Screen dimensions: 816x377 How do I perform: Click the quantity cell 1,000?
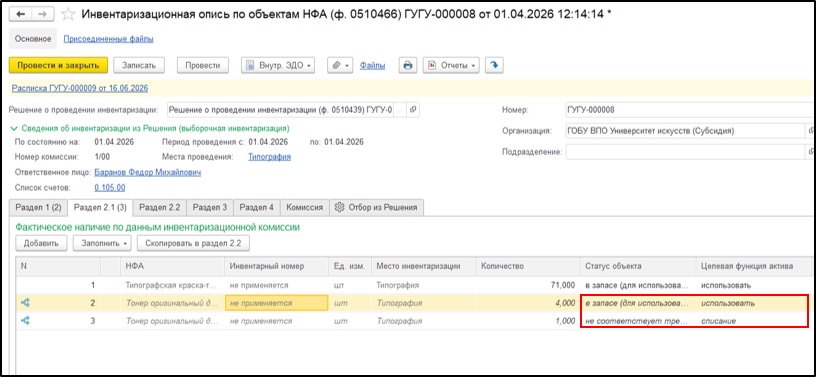pyautogui.click(x=528, y=321)
